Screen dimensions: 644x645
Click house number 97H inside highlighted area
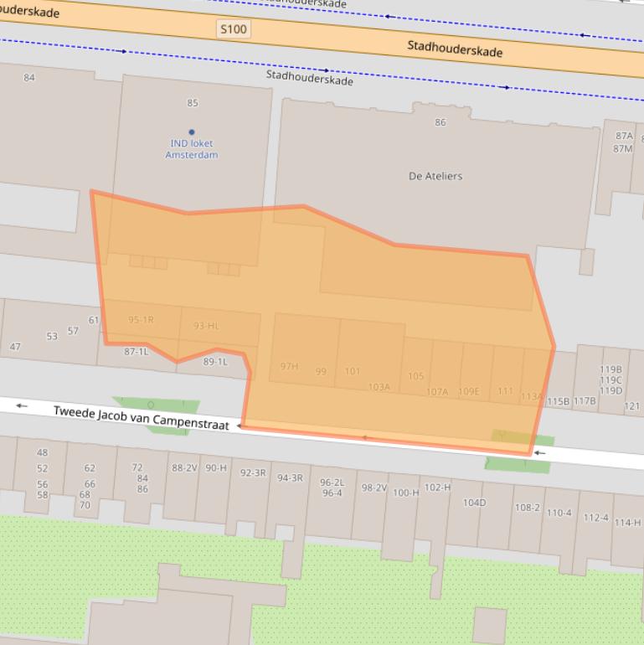coord(289,366)
